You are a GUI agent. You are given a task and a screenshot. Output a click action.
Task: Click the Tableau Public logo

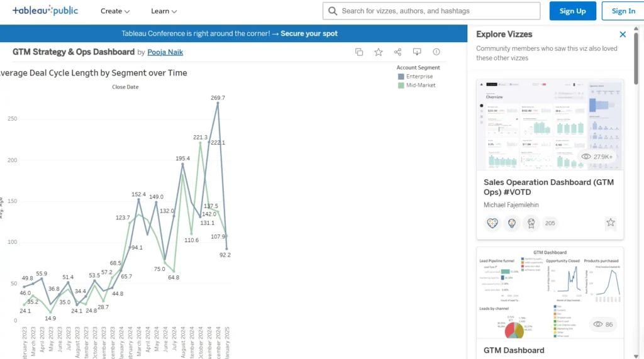(x=45, y=10)
